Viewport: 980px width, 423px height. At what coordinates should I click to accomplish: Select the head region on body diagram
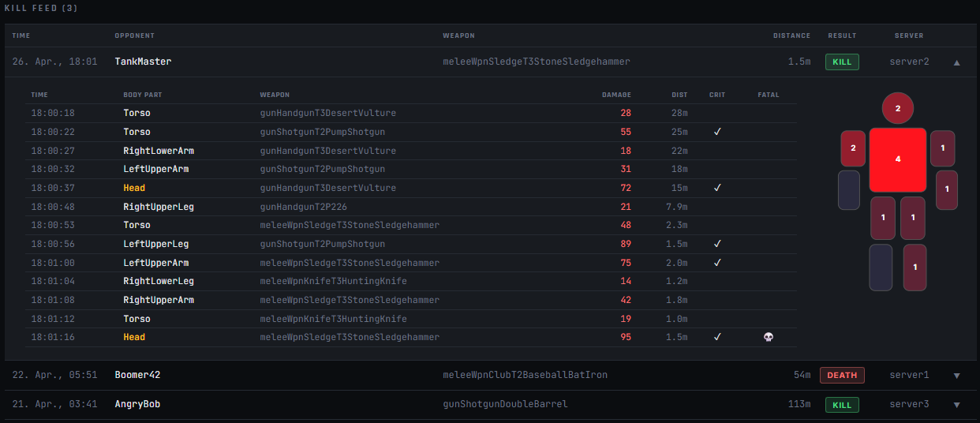[x=898, y=107]
